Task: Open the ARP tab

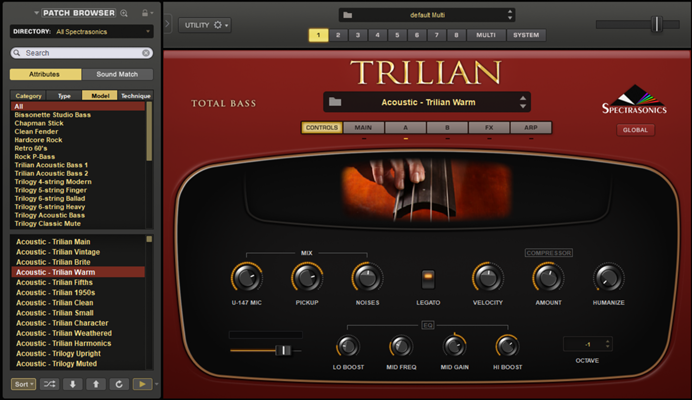Action: (x=529, y=128)
